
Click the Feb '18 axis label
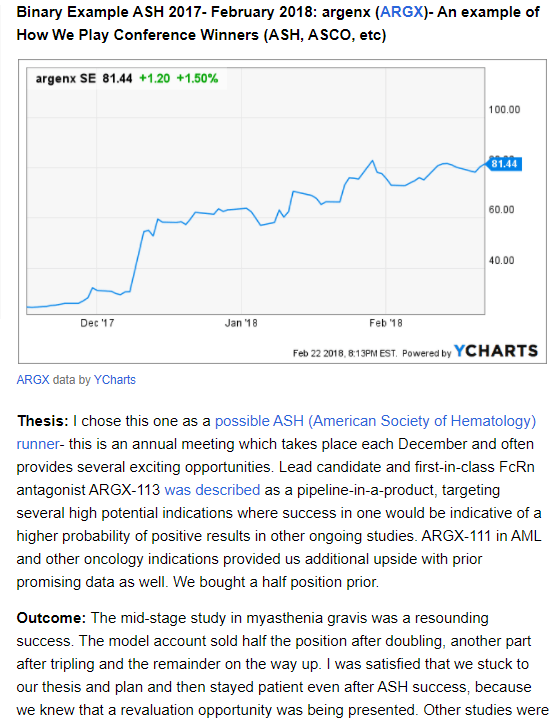tap(386, 323)
